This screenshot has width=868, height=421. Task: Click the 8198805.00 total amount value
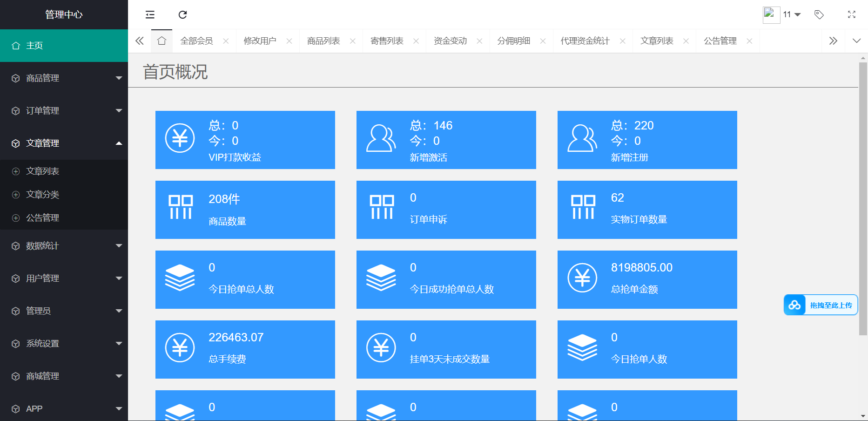tap(642, 268)
